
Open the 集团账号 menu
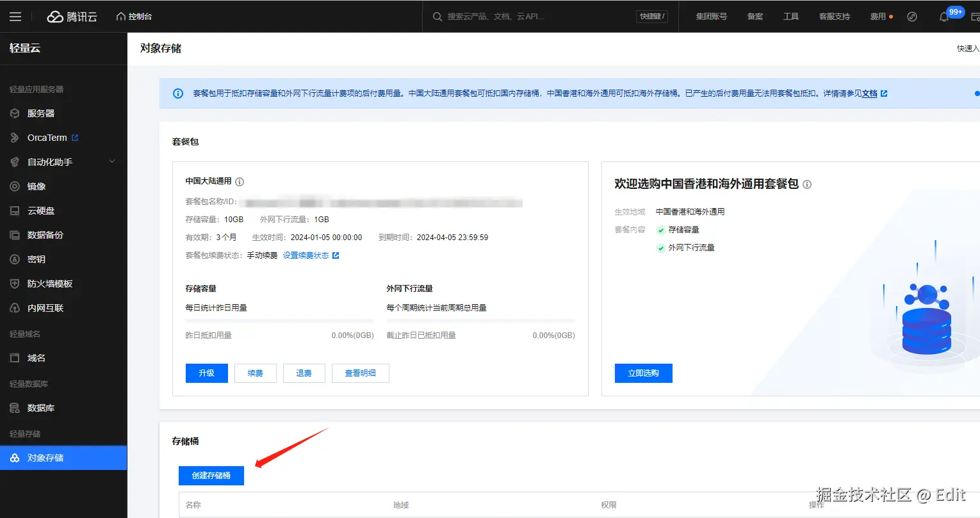click(712, 17)
